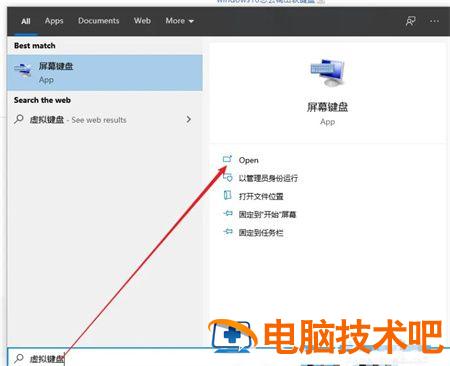The height and width of the screenshot is (366, 450).
Task: Click the large 屏幕键盘 app icon
Action: pyautogui.click(x=327, y=72)
